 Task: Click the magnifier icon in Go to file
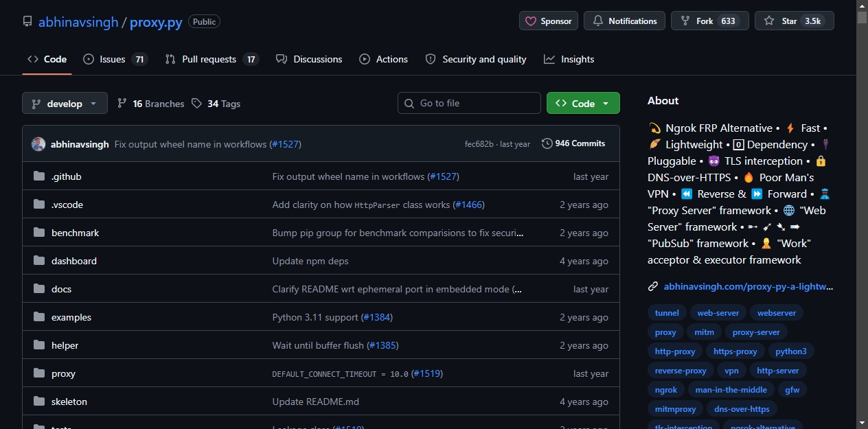pyautogui.click(x=409, y=103)
